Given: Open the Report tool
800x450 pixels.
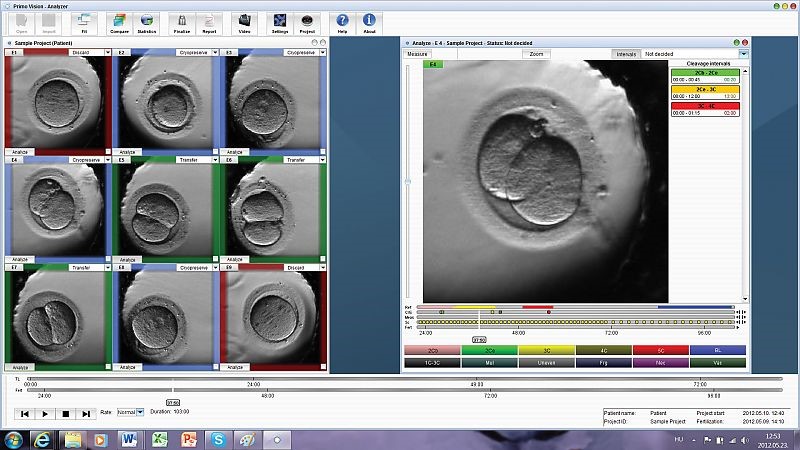Looking at the screenshot, I should [208, 23].
